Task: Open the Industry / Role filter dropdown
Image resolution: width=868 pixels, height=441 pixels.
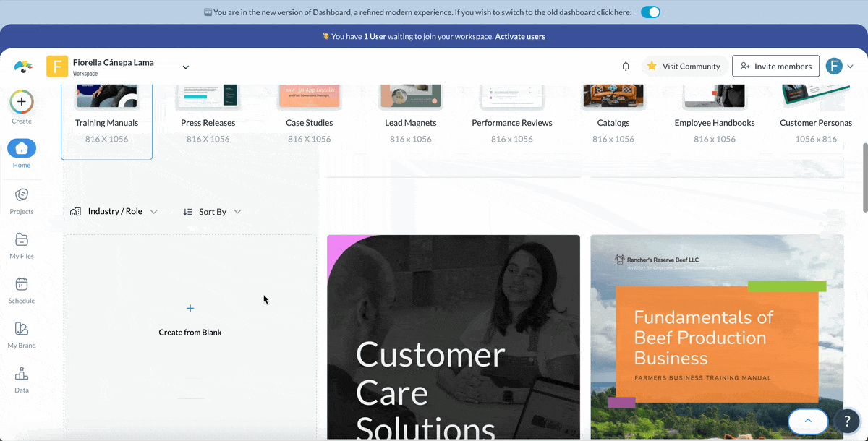Action: (114, 212)
